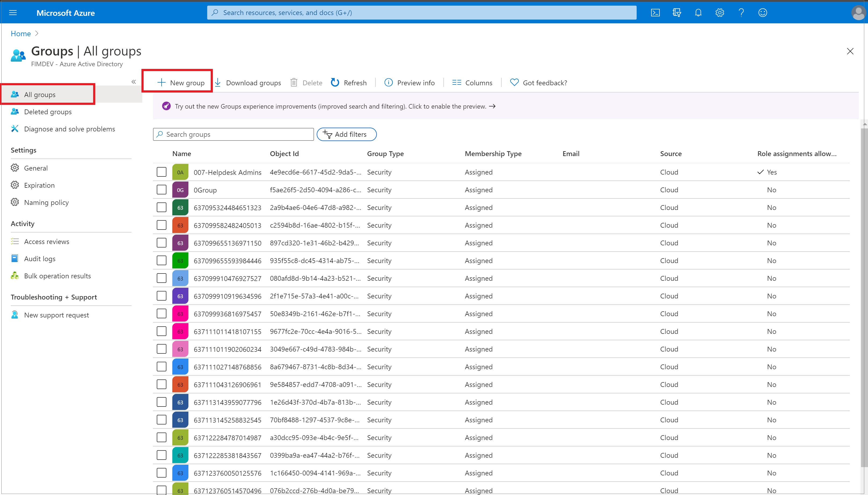
Task: Click avatar tile for 637099936816975457
Action: point(180,314)
